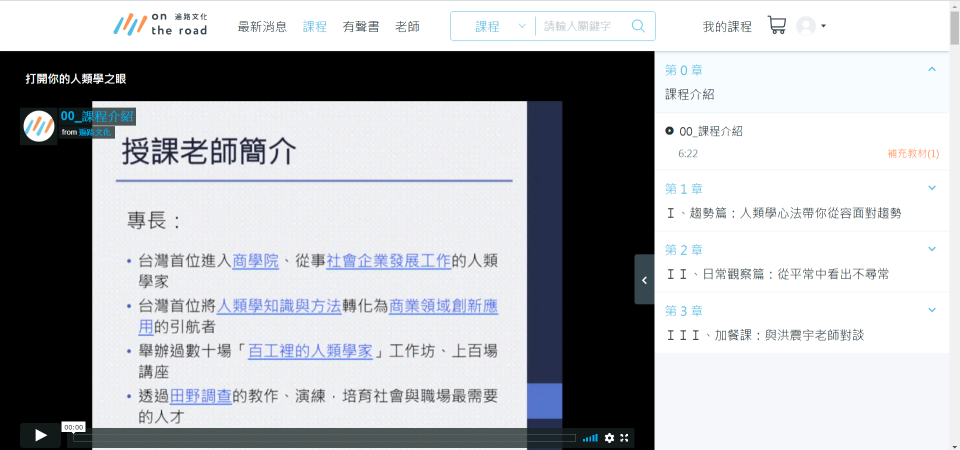Screen dimensions: 960x450
Task: Open the 有聲書 nav item
Action: [x=361, y=26]
